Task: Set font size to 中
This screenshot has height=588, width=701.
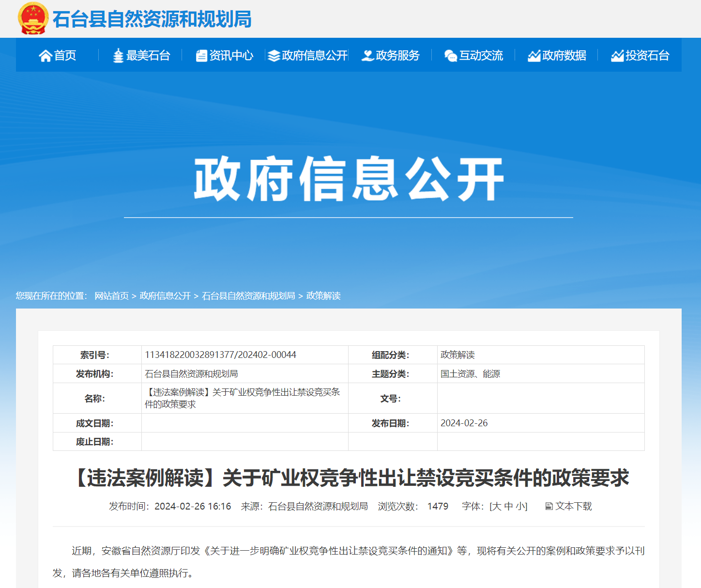Action: (508, 506)
